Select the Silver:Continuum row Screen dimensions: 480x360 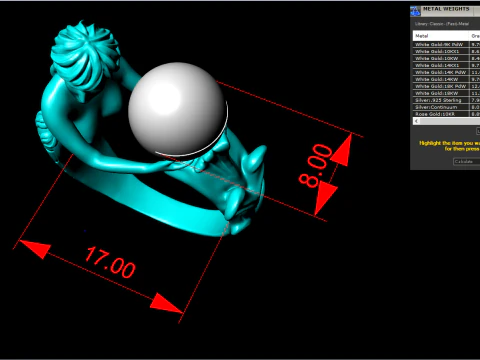pos(446,107)
